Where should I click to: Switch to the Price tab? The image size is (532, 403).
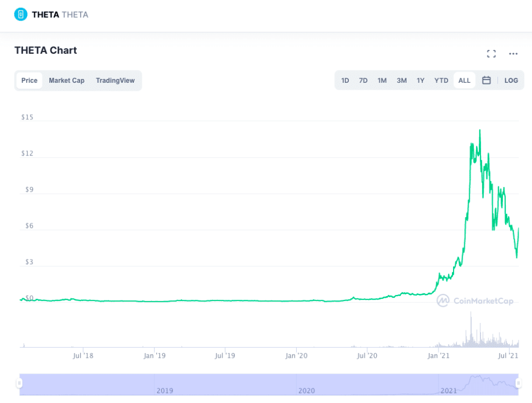click(29, 81)
